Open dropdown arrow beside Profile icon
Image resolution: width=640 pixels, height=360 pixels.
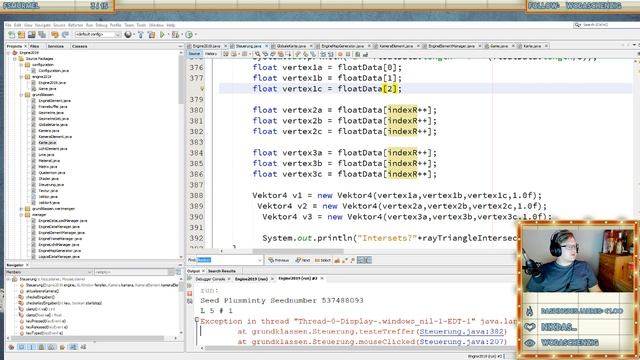tap(196, 35)
